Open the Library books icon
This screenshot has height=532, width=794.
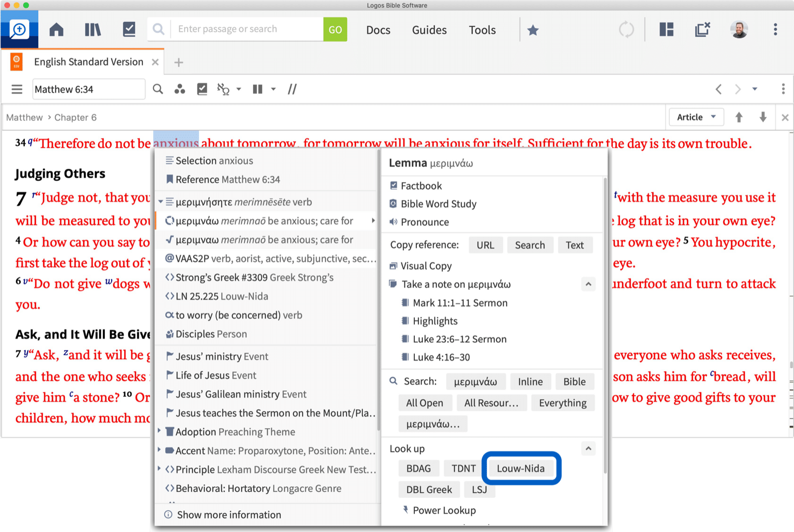point(93,30)
